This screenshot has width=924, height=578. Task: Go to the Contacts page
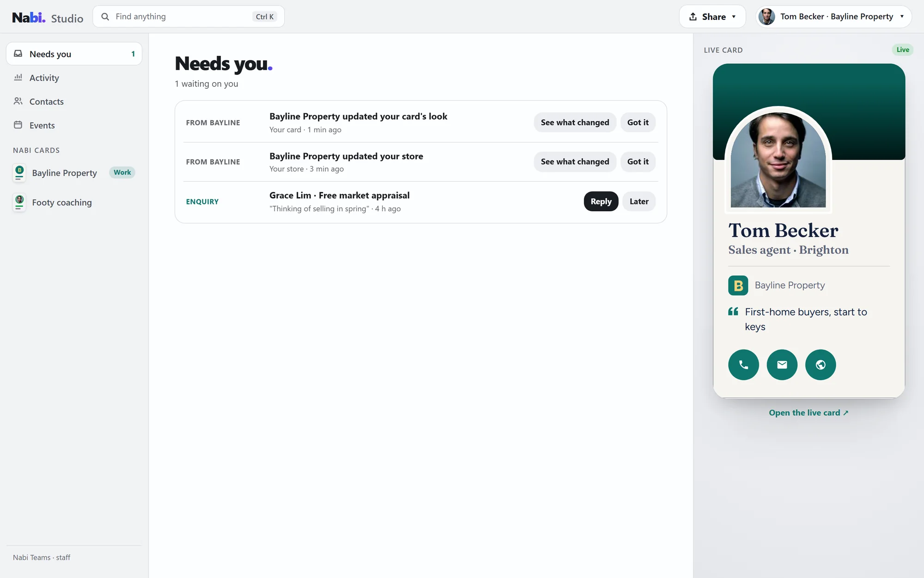74,102
